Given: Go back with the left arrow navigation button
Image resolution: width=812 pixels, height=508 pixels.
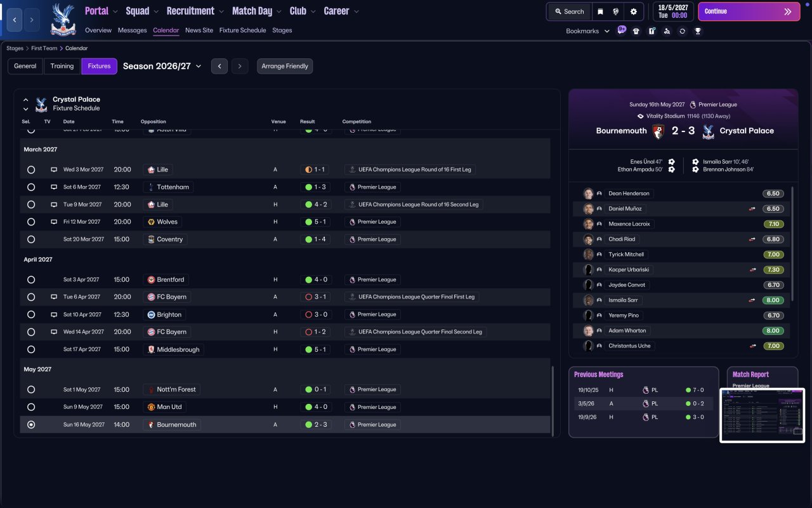Looking at the screenshot, I should pos(15,20).
